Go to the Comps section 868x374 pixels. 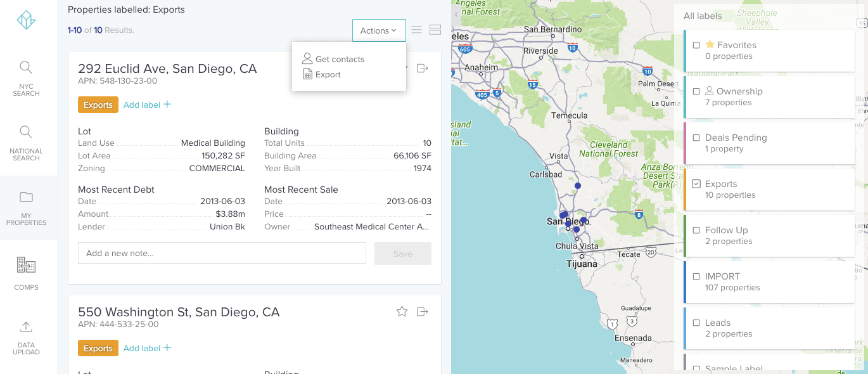coord(26,273)
